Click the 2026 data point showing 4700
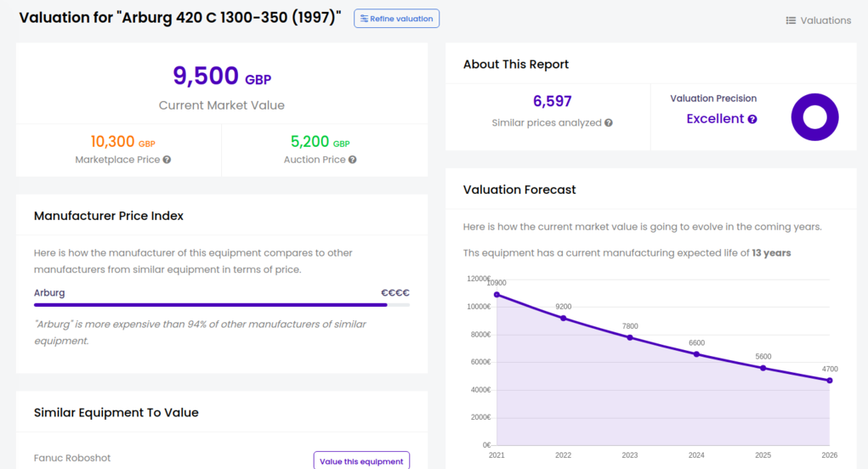This screenshot has height=469, width=868. point(830,381)
